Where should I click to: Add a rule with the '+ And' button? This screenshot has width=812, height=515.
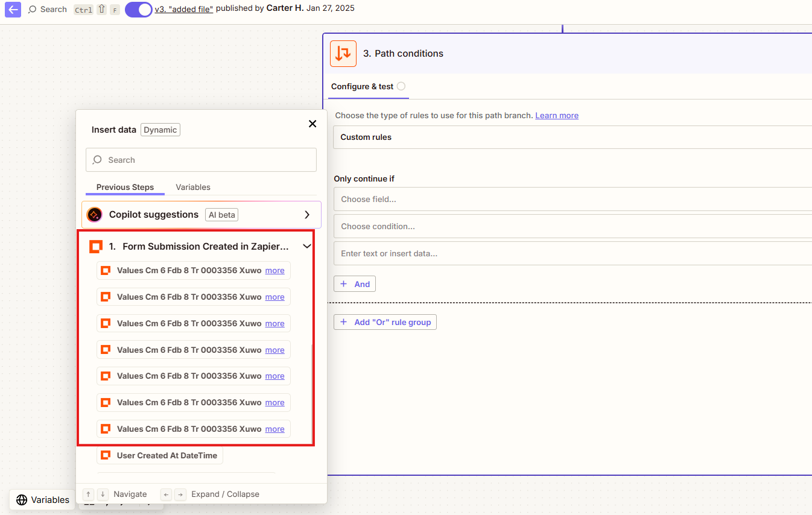[x=355, y=284]
